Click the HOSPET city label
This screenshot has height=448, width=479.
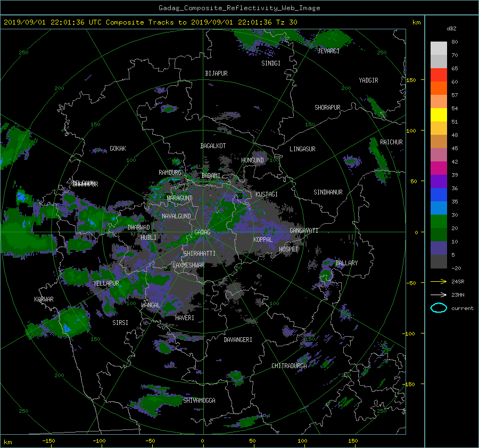288,249
